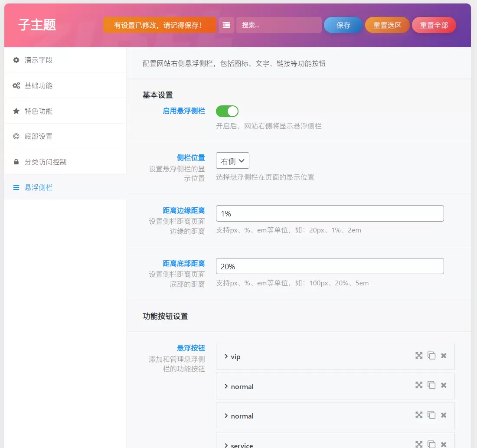
Task: Switch to 底部设置 in the sidebar
Action: coord(65,136)
